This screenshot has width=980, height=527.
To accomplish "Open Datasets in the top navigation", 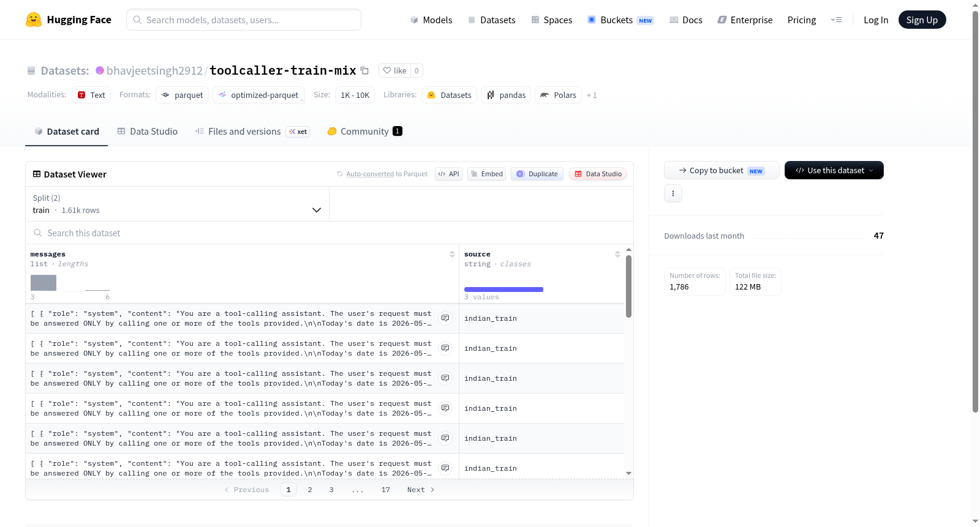I will [491, 20].
